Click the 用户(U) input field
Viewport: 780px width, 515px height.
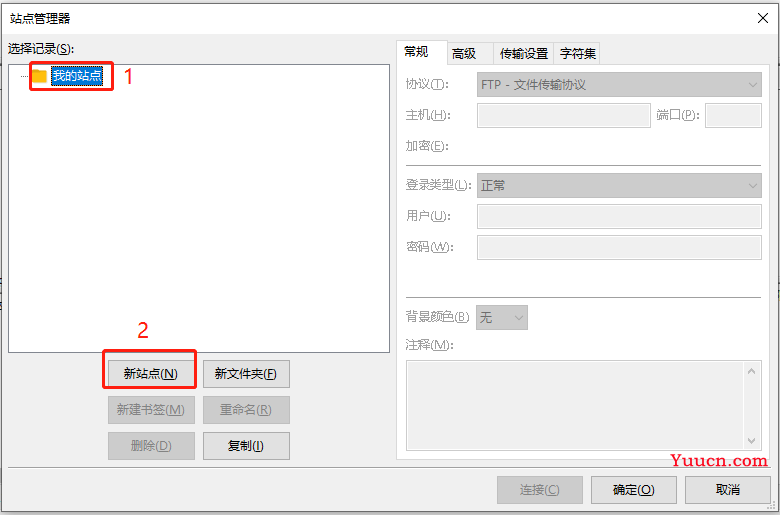619,216
